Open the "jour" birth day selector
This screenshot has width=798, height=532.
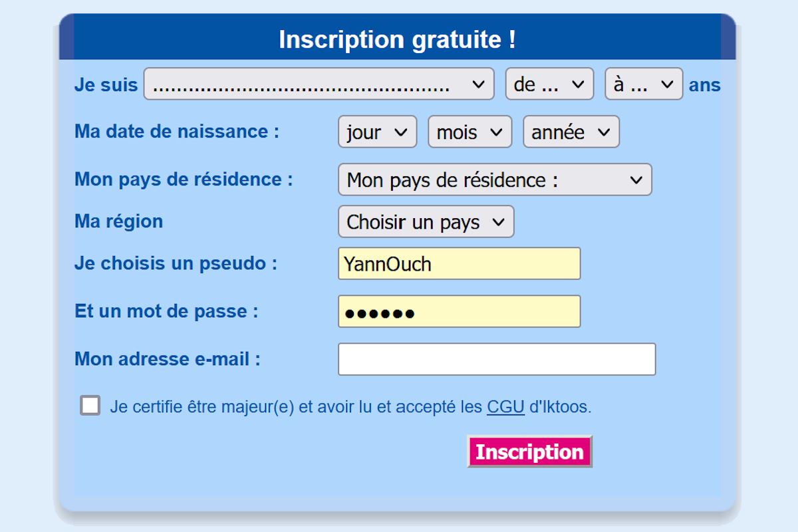[377, 132]
